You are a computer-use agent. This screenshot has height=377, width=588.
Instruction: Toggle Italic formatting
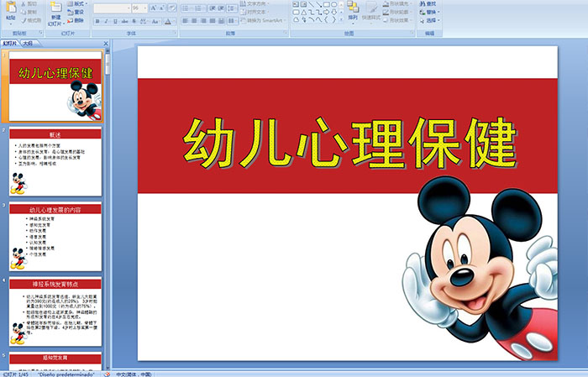(x=106, y=21)
